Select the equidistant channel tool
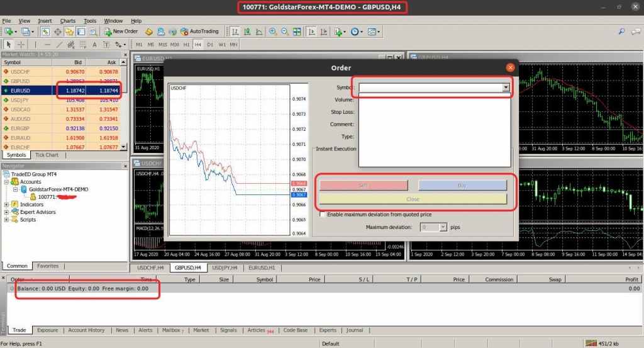Viewport: 644px width, 348px height. coord(71,45)
